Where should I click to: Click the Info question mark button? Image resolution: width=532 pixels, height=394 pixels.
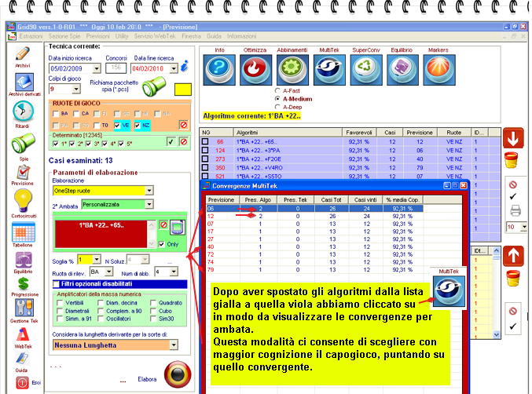point(219,70)
